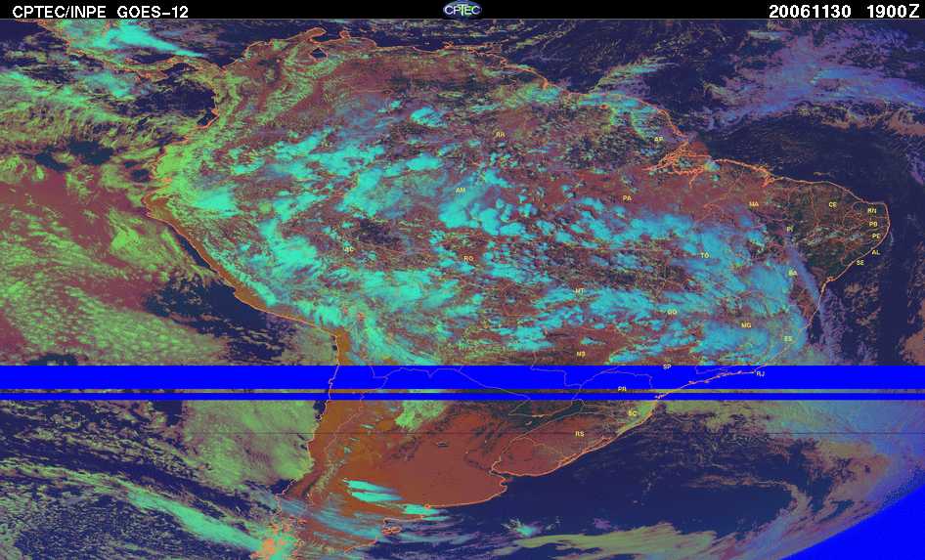This screenshot has width=925, height=560.
Task: Select the 'GO' state label
Action: tap(672, 313)
